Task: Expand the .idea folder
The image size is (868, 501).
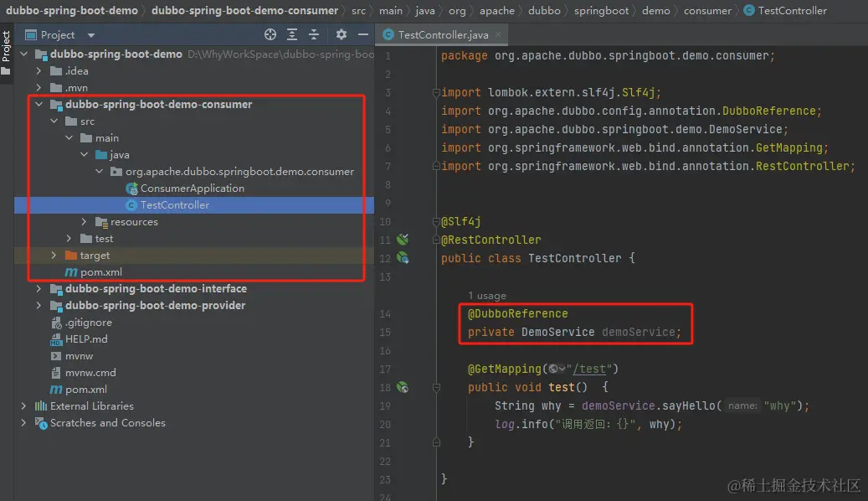Action: 39,71
